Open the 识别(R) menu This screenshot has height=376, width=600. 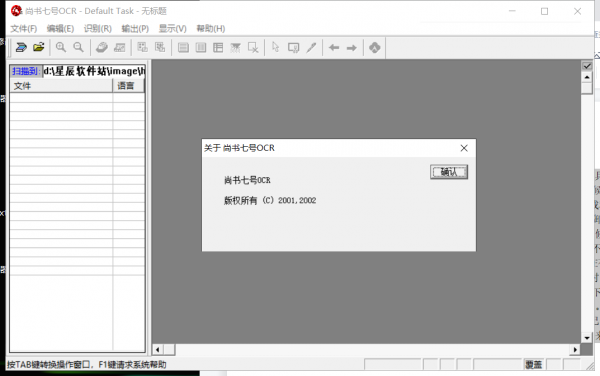tap(98, 29)
